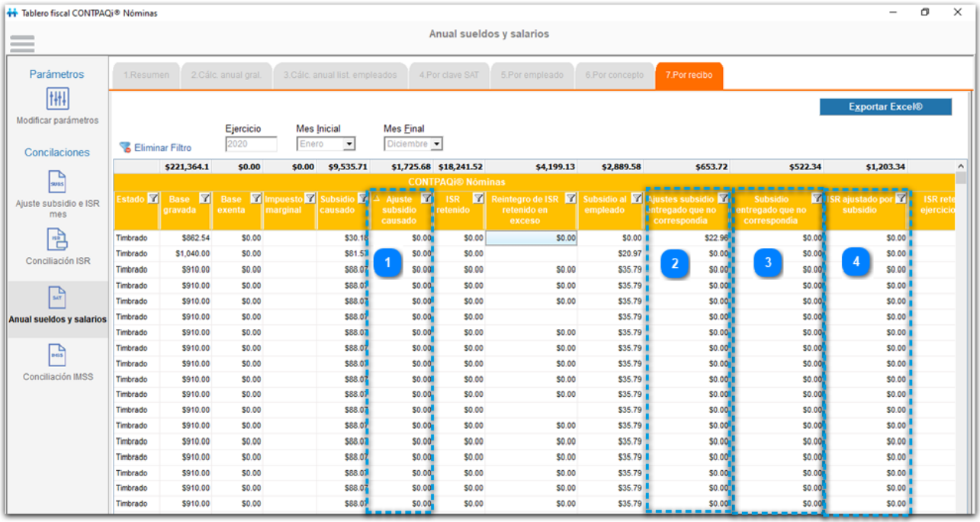980x522 pixels.
Task: Click filter icon on ISR ajustado por subsidio
Action: (901, 198)
